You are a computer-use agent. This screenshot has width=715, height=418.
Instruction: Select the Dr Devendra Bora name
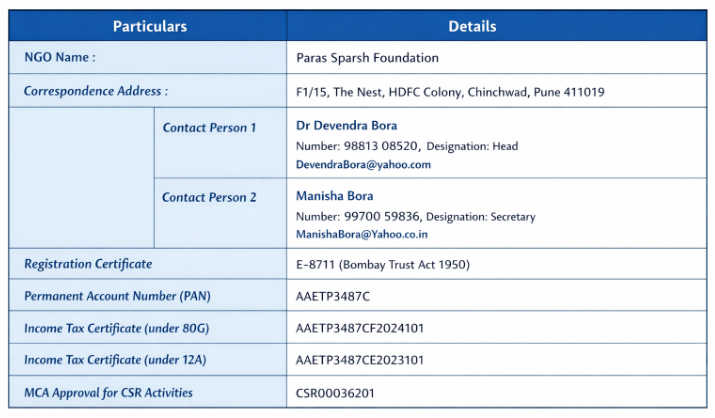point(346,126)
